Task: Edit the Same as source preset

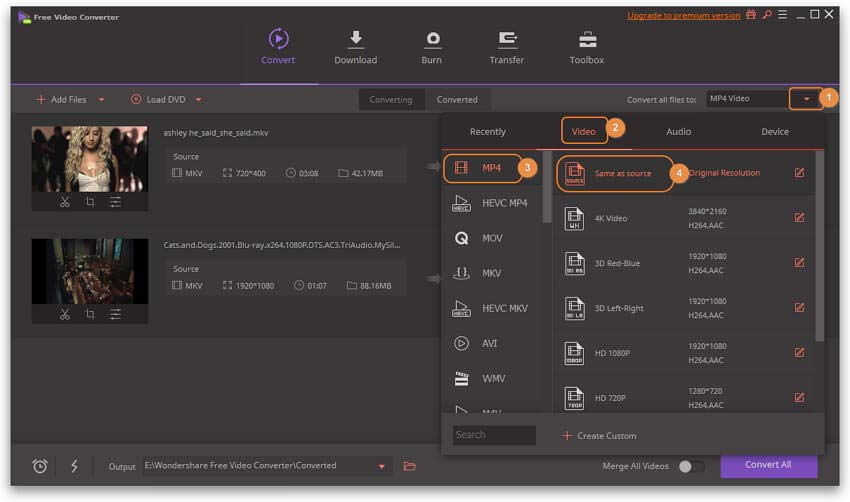Action: point(799,172)
